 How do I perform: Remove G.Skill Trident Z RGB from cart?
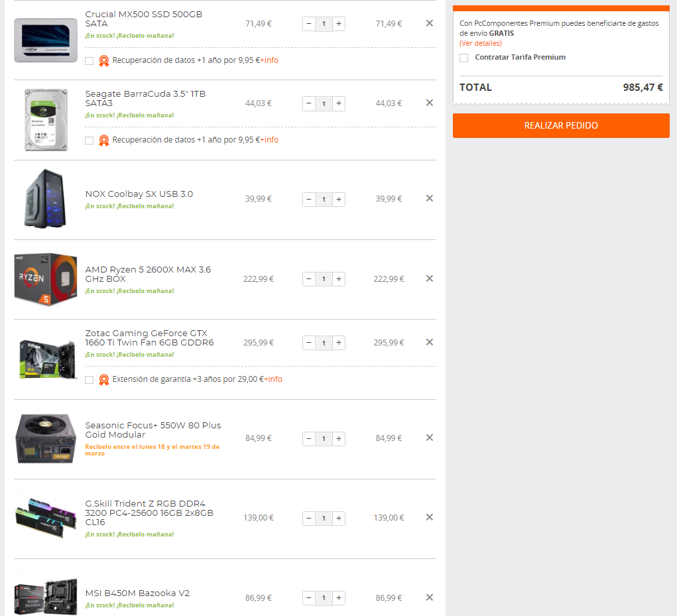pyautogui.click(x=429, y=517)
